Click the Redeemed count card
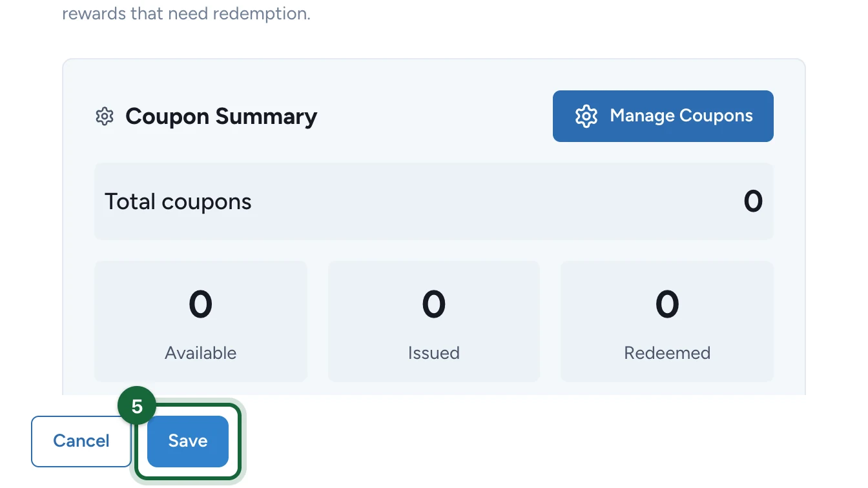This screenshot has width=868, height=488. tap(667, 321)
